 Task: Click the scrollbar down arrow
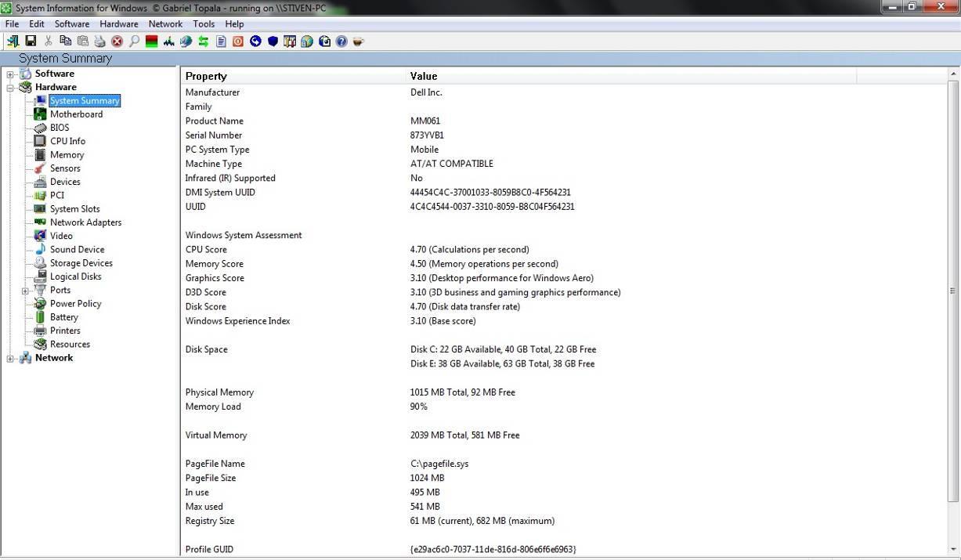click(x=953, y=550)
